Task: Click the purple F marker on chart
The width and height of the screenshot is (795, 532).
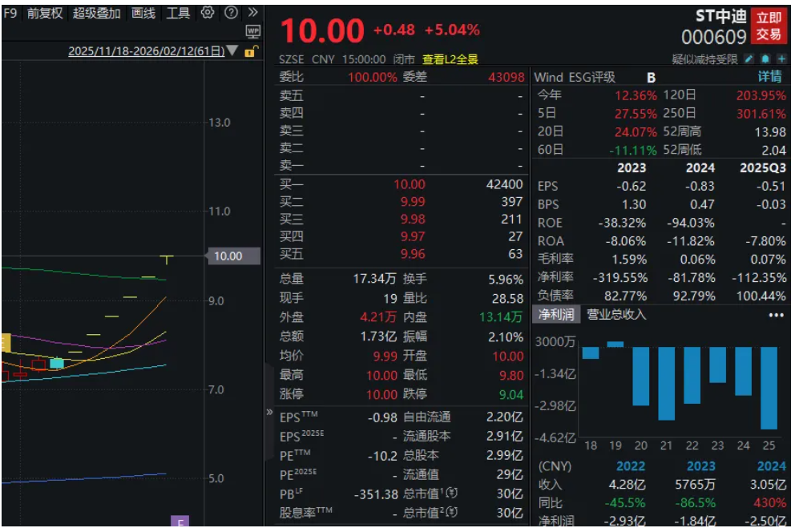Action: tap(180, 524)
